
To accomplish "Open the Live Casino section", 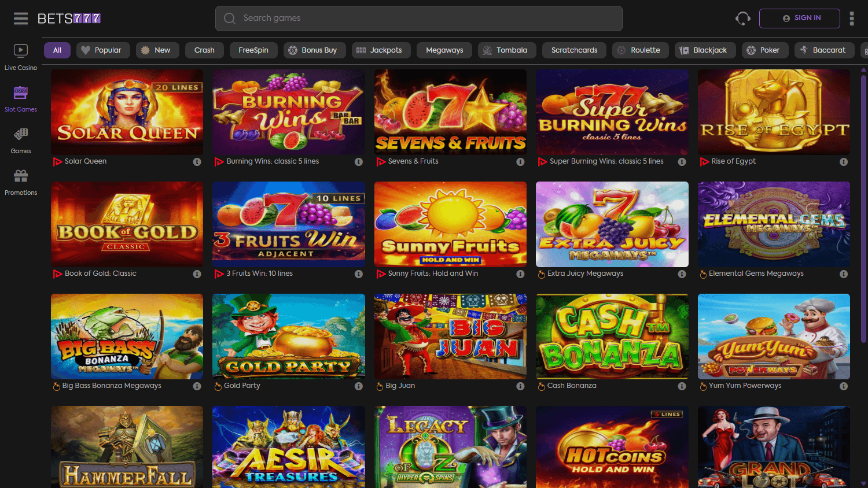I will 21,57.
